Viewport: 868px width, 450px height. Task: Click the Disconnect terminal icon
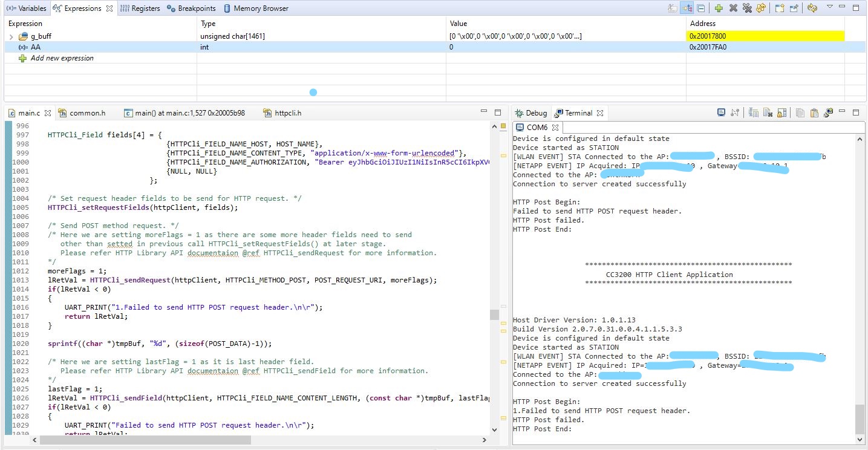point(735,112)
